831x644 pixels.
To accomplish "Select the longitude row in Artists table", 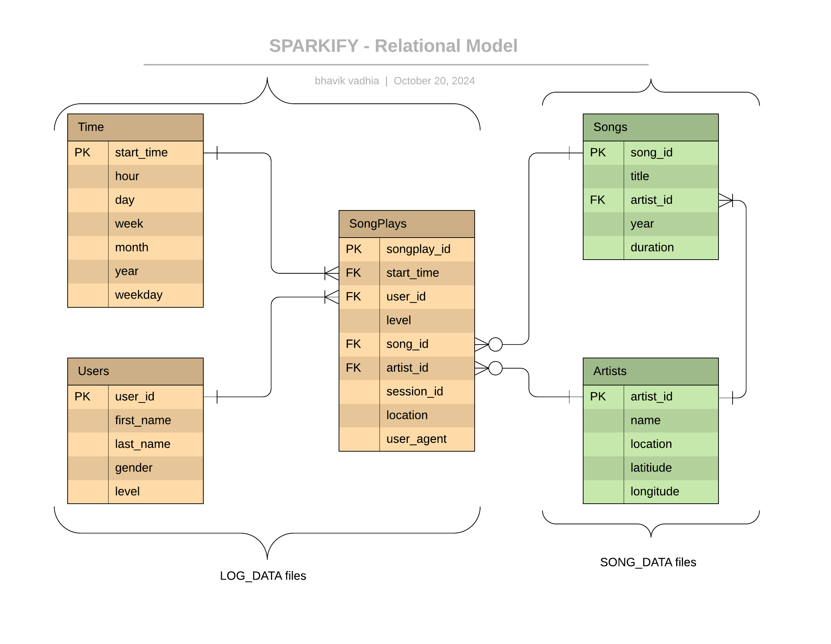I will pos(650,492).
